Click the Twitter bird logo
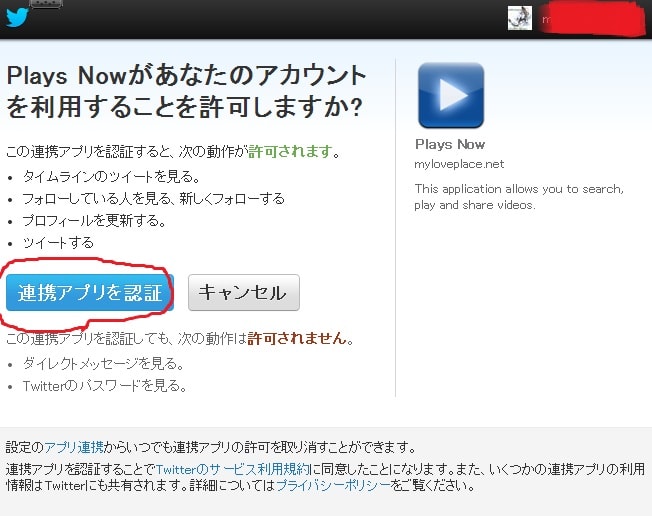Viewport: 652px width, 516px height. pos(17,17)
